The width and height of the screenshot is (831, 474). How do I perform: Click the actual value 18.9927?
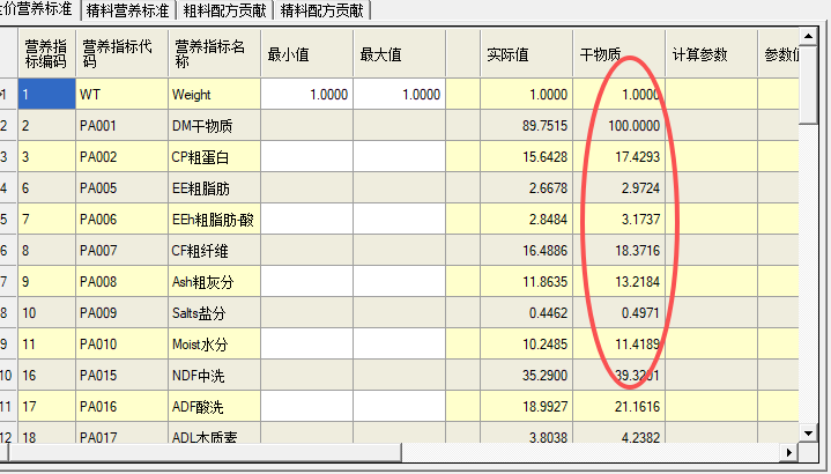tap(545, 407)
